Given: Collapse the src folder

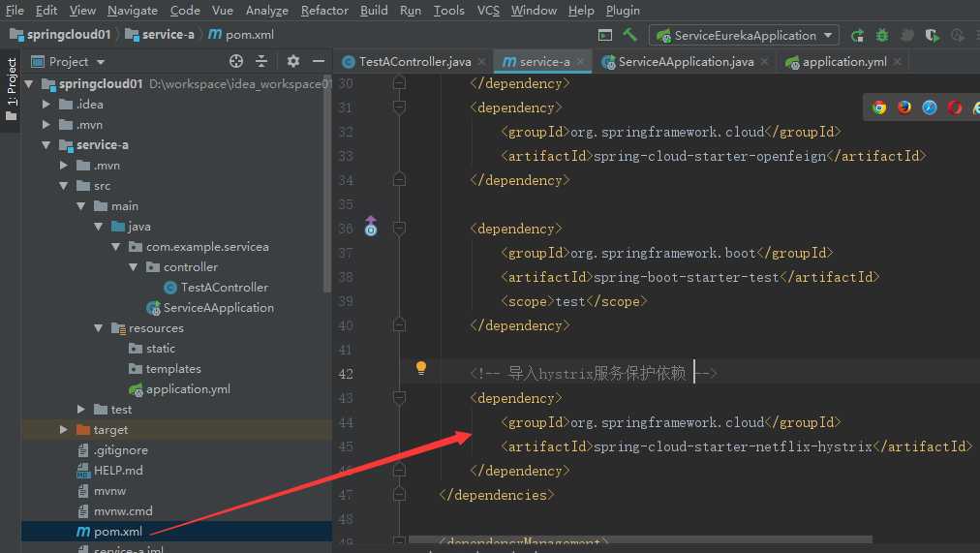Looking at the screenshot, I should [x=63, y=186].
